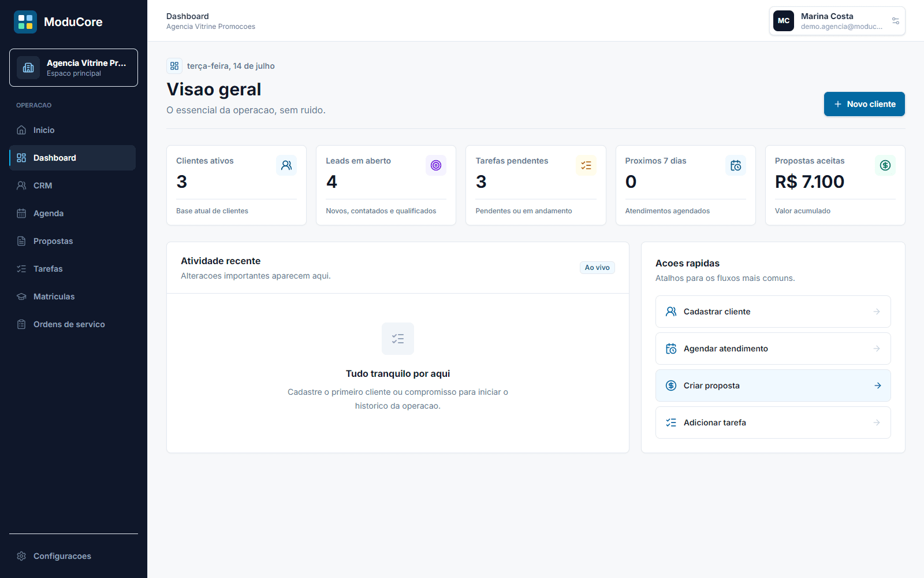Click the 'Atividade recente' heading

click(221, 261)
